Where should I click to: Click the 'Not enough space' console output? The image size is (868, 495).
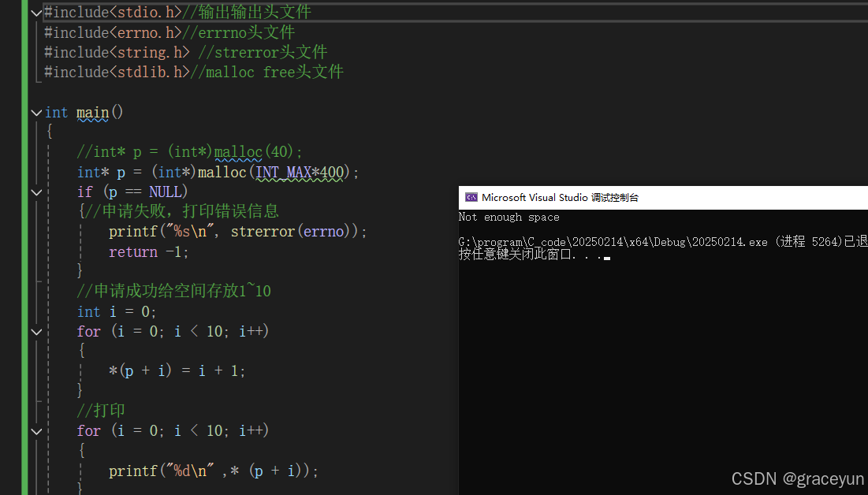click(509, 217)
